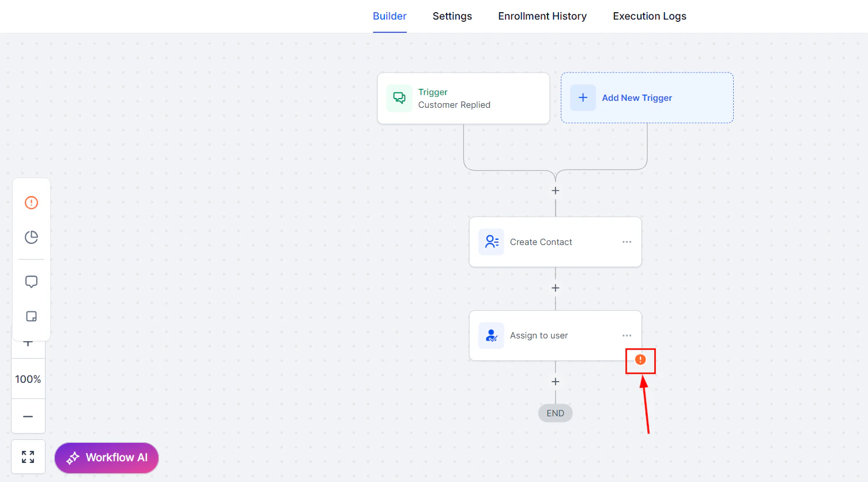The image size is (868, 482).
Task: Click the orange error badge on Assign to user
Action: tap(640, 360)
